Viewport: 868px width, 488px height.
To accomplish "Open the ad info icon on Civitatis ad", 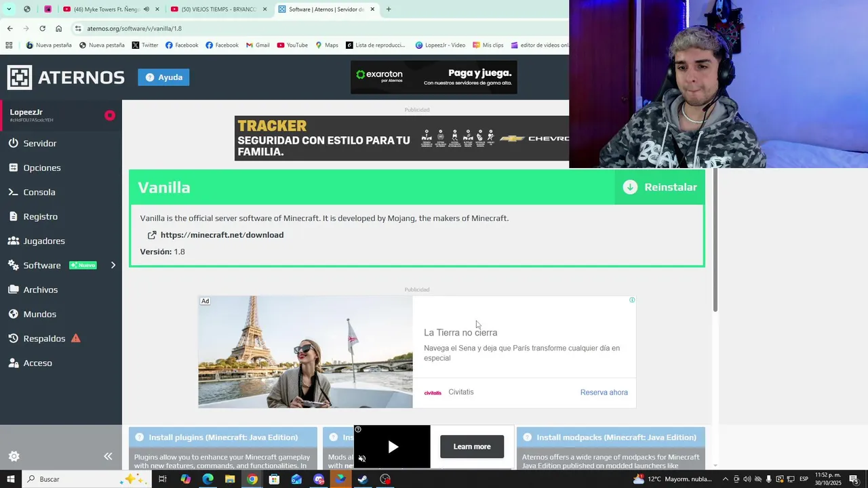I will [x=632, y=300].
